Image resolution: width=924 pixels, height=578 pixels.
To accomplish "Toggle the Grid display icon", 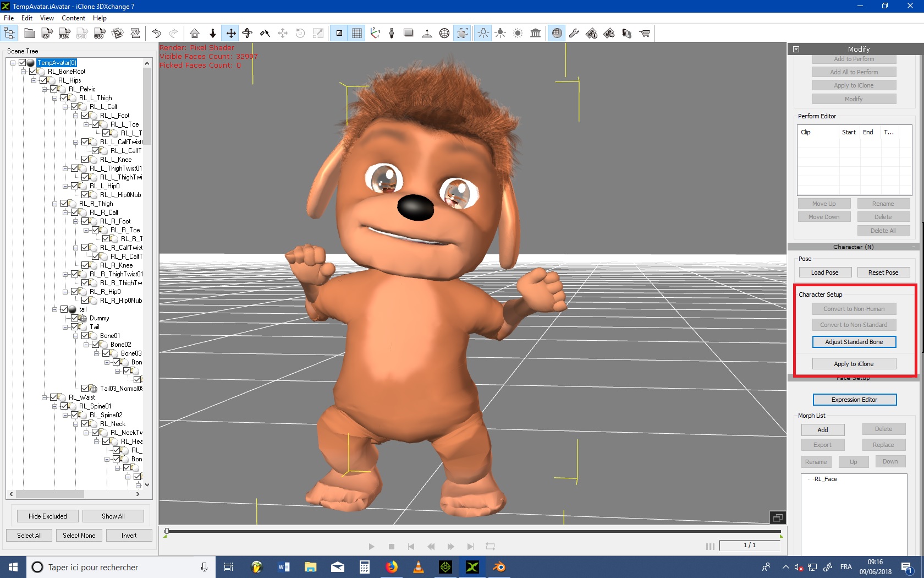I will (x=357, y=34).
